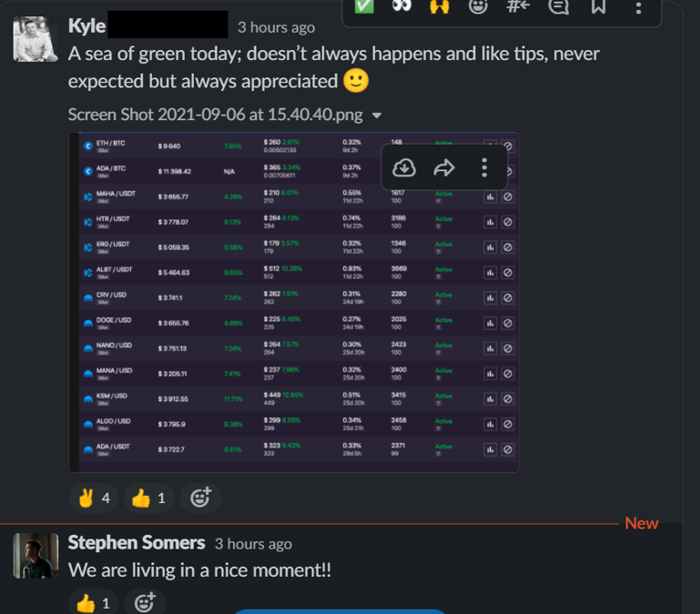React with the eyes emoji
Image resolution: width=700 pixels, height=614 pixels.
click(401, 6)
